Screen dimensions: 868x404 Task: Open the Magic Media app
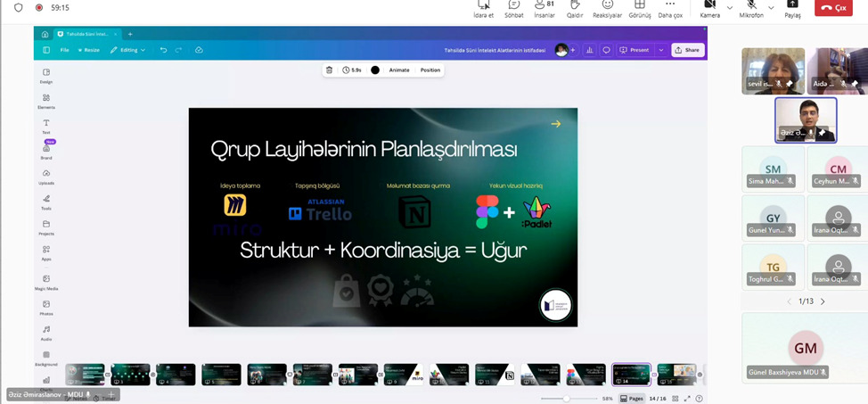46,282
